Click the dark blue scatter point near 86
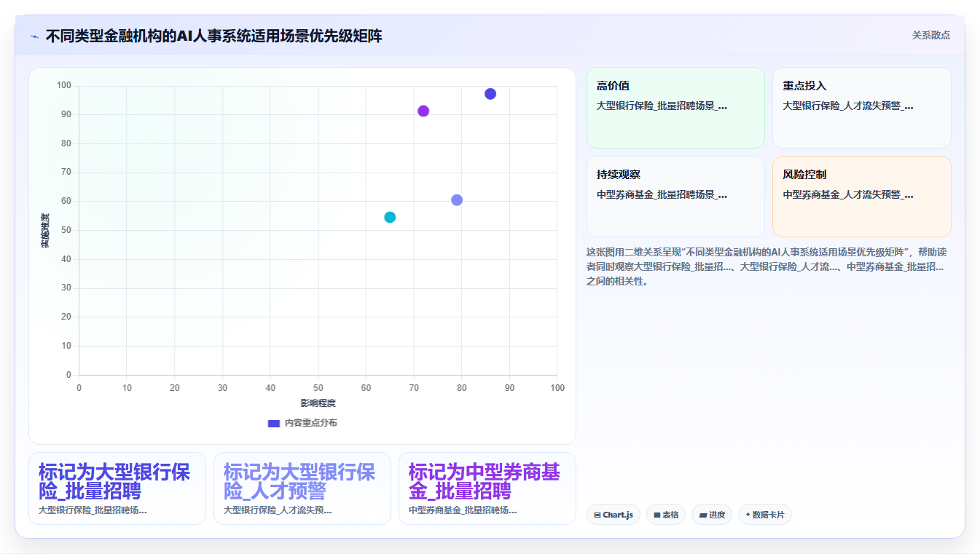Screen dimensions: 980x554 [x=490, y=94]
